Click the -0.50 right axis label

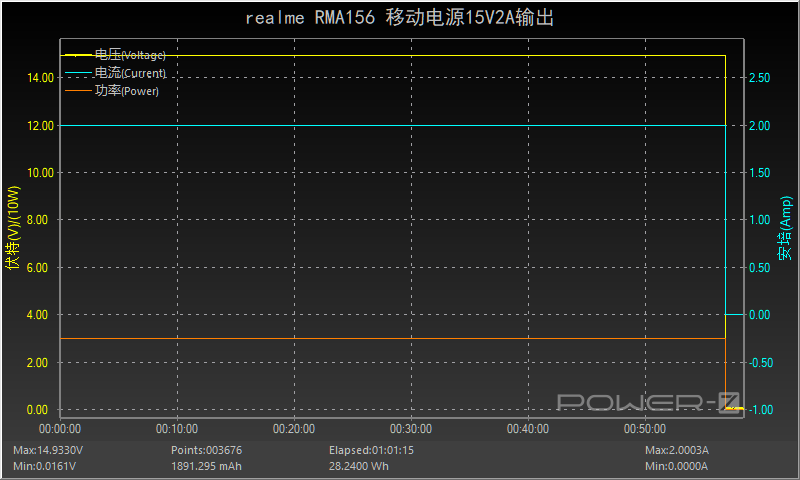[761, 363]
